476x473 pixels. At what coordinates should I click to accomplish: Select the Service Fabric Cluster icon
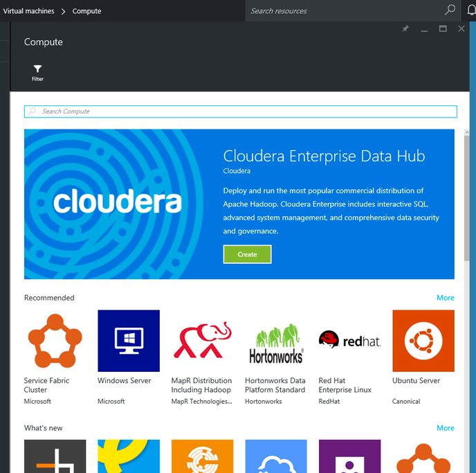[x=55, y=341]
